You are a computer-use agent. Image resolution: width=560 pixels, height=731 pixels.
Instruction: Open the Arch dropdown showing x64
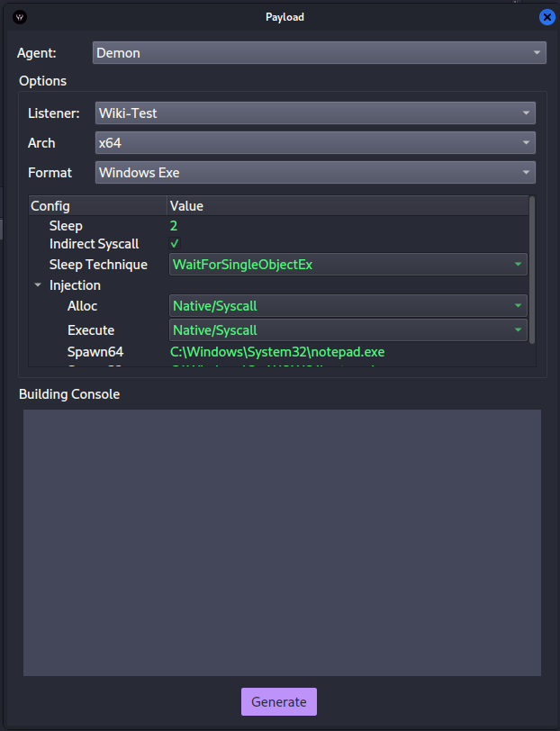(x=315, y=143)
